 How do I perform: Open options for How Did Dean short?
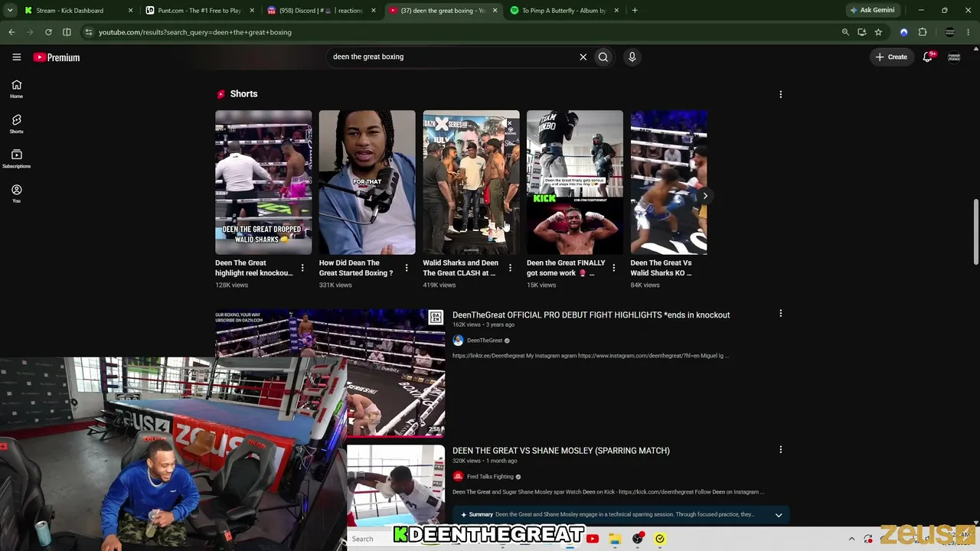(x=406, y=268)
